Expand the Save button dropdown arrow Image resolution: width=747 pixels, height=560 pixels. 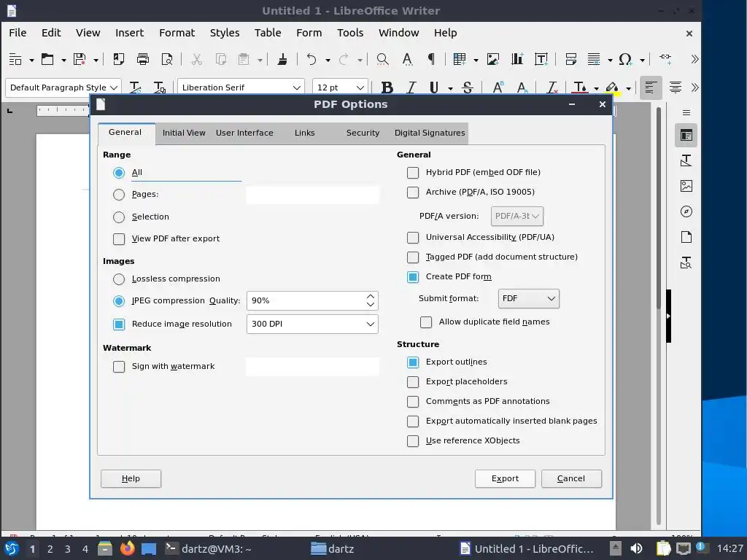(x=96, y=60)
